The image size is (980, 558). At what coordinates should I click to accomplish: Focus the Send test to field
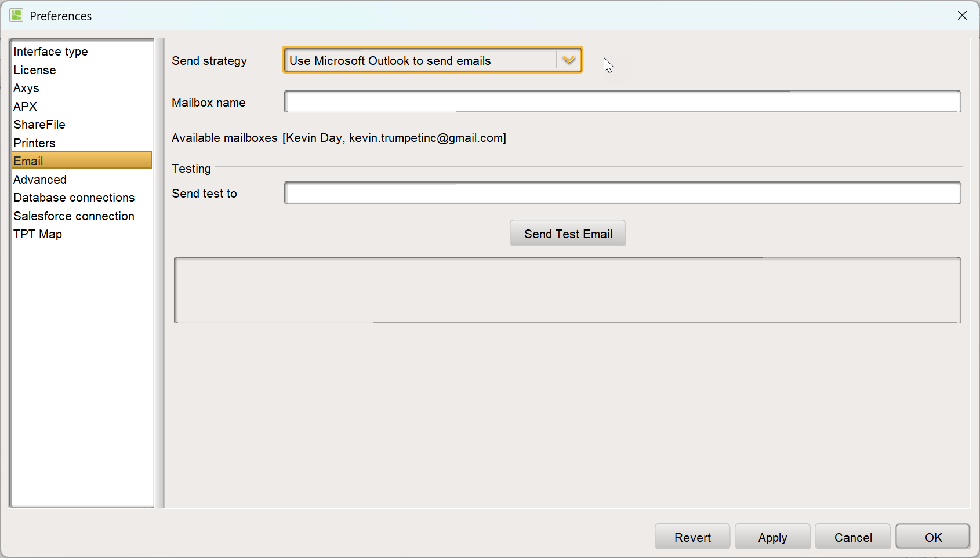[623, 193]
